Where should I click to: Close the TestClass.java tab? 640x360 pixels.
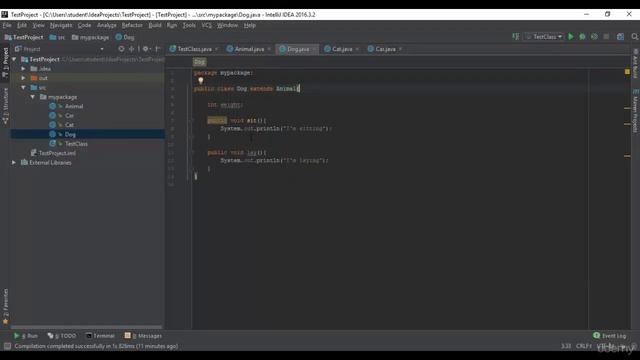(217, 49)
